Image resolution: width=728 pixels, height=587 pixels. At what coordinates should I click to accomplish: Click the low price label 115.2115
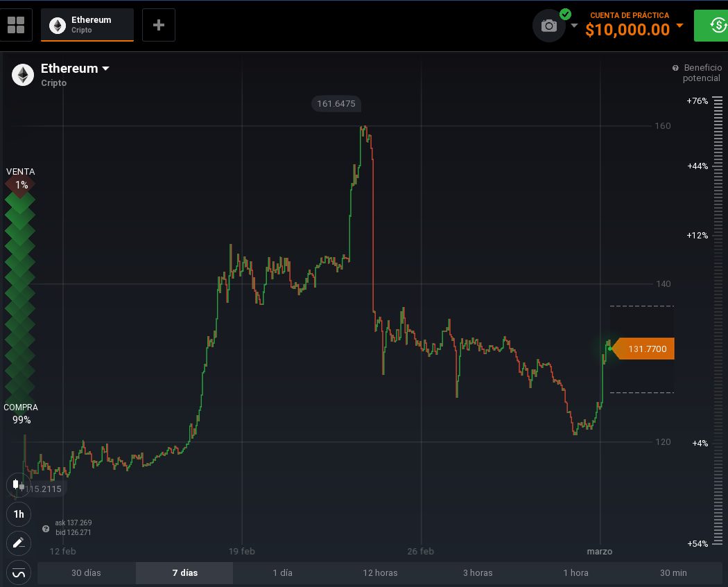tap(43, 489)
